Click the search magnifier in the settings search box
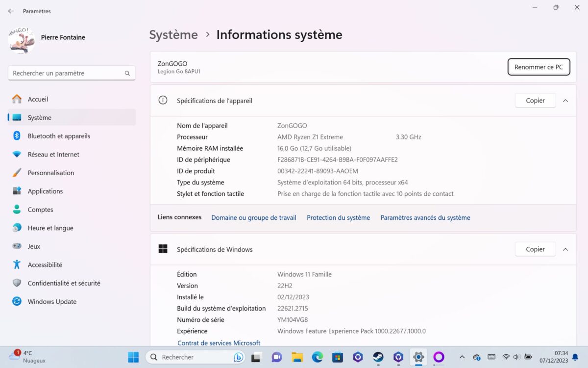 tap(127, 73)
